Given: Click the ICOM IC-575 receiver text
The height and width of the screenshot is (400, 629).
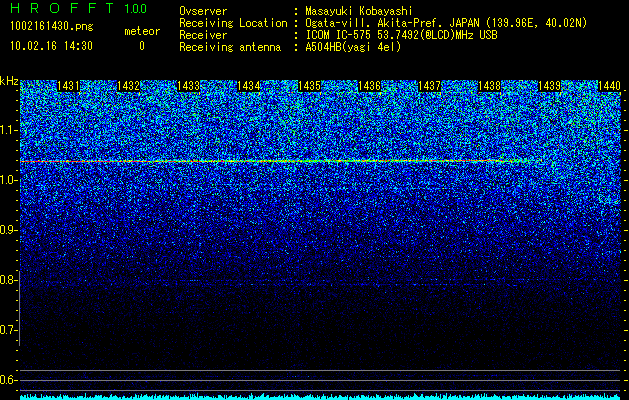Looking at the screenshot, I should point(401,35).
